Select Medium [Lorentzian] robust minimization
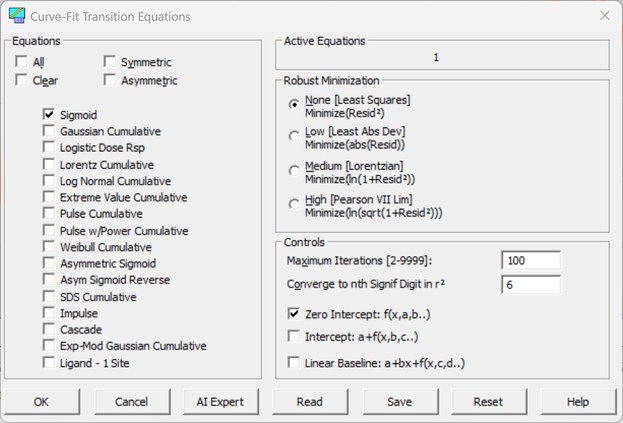623x423 pixels. coord(294,170)
